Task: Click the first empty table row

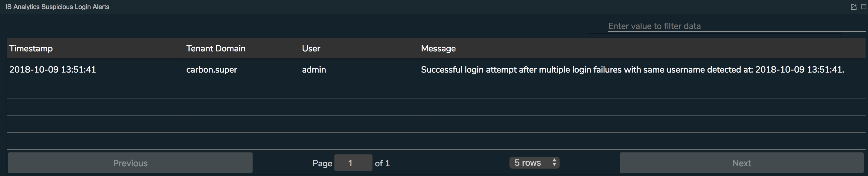Action: [x=436, y=90]
